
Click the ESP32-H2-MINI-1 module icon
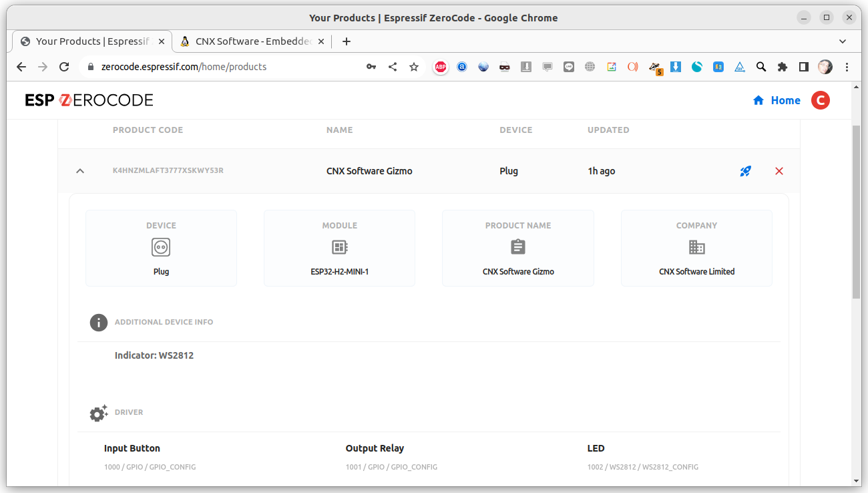(340, 247)
